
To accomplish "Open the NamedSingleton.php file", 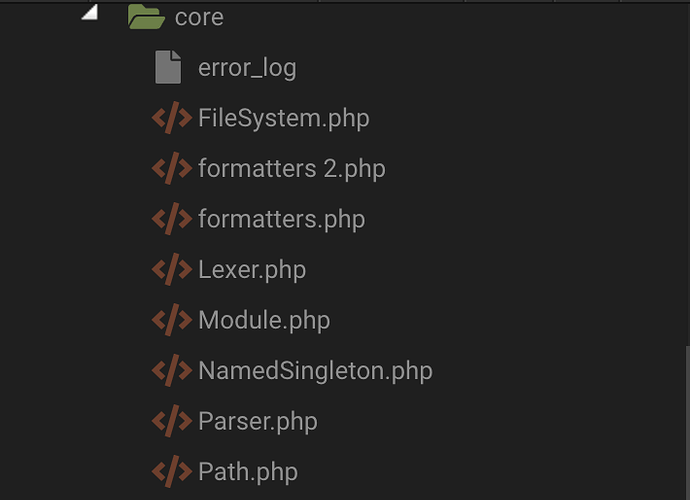I will pos(315,371).
